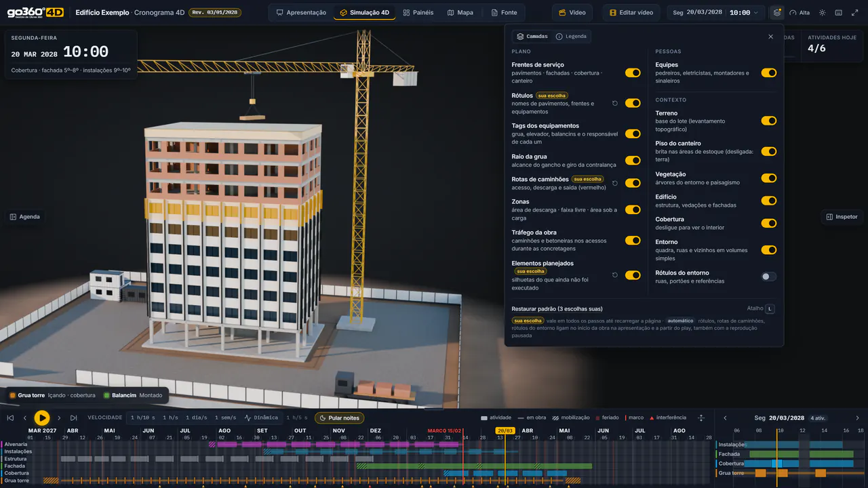Switch to the Apresentação tab
This screenshot has height=488, width=868.
coord(301,12)
